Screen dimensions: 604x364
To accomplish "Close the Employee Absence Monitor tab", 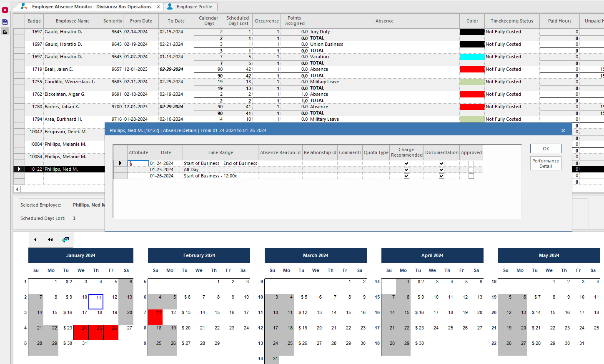I will point(158,7).
